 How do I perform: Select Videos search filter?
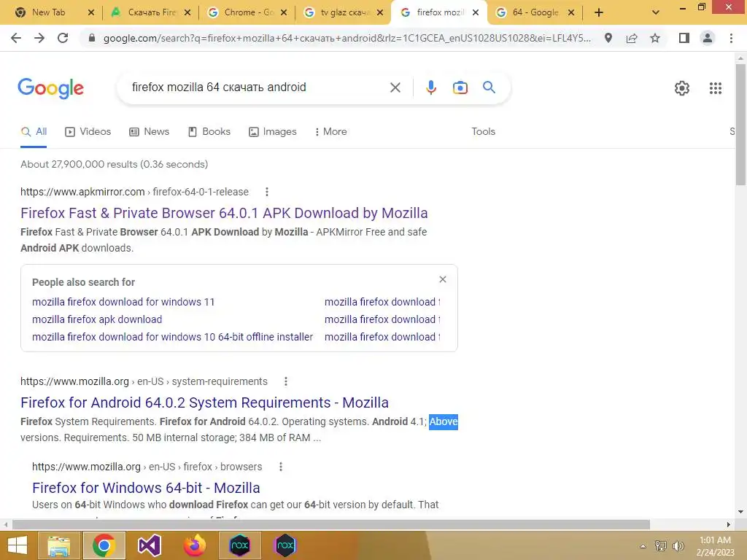88,132
